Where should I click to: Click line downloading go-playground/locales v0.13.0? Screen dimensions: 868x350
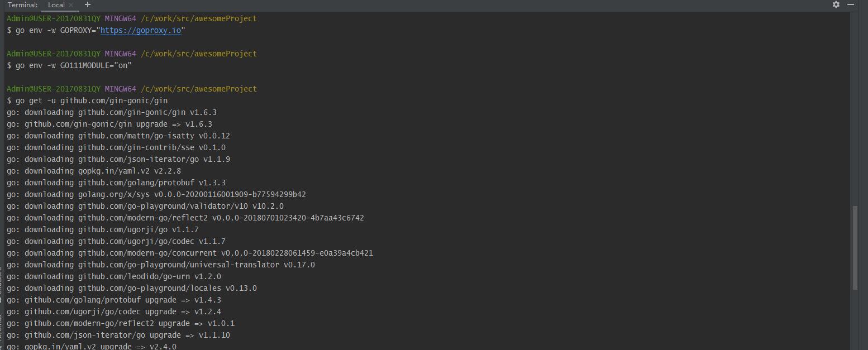132,288
